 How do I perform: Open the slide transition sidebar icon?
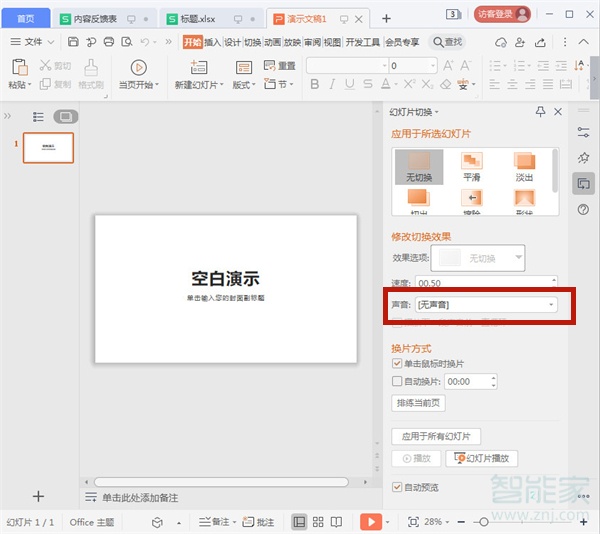click(583, 184)
